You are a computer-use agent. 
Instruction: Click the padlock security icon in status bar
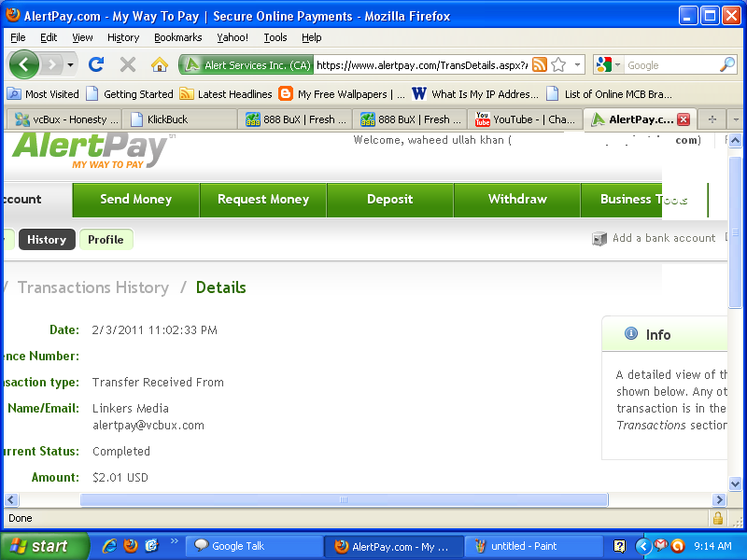click(x=718, y=518)
